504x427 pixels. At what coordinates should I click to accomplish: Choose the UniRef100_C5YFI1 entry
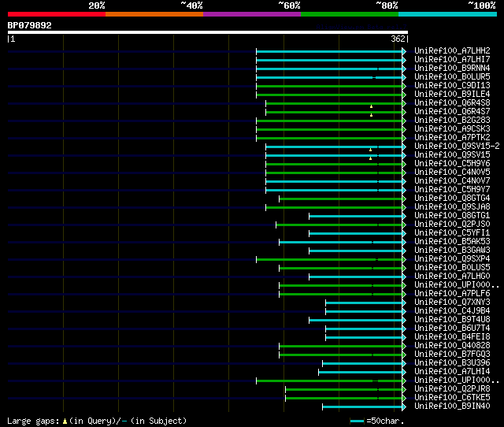pyautogui.click(x=452, y=232)
